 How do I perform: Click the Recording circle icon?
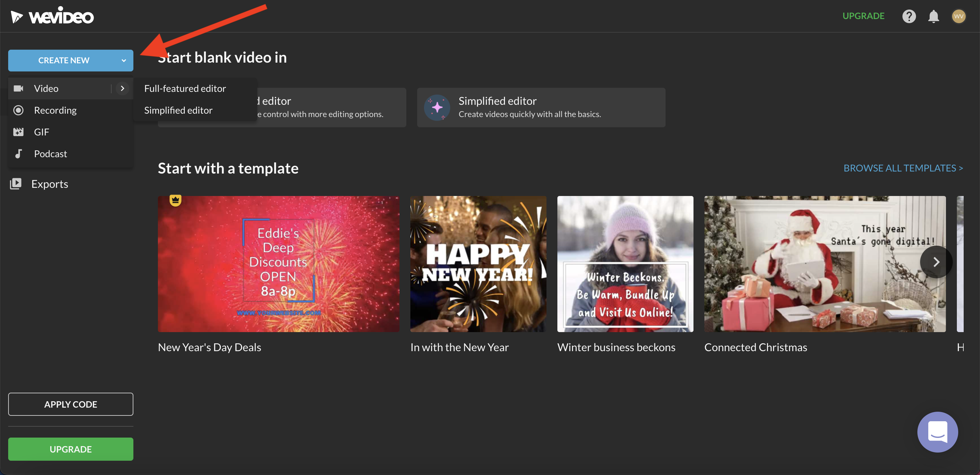(x=18, y=110)
